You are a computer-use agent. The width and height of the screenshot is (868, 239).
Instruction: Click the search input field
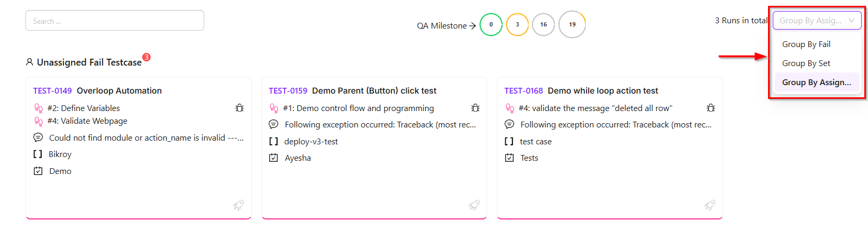115,21
